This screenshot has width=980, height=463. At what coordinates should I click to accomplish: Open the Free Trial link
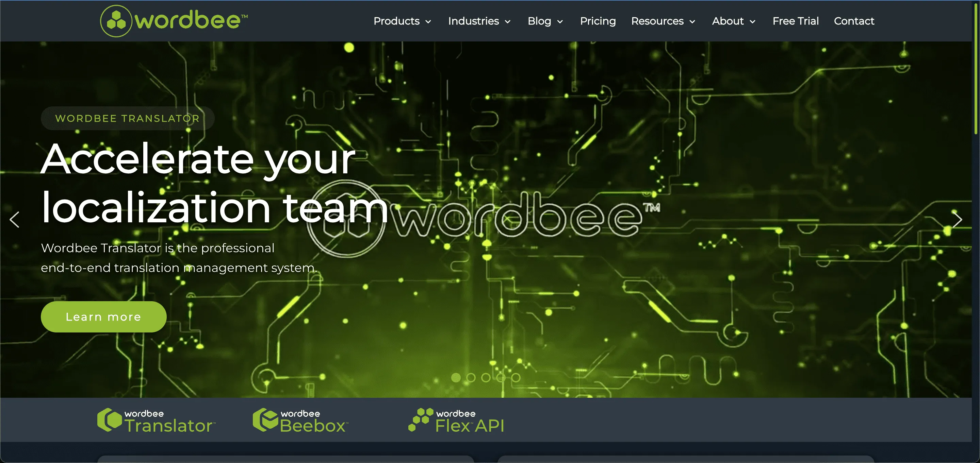(796, 21)
